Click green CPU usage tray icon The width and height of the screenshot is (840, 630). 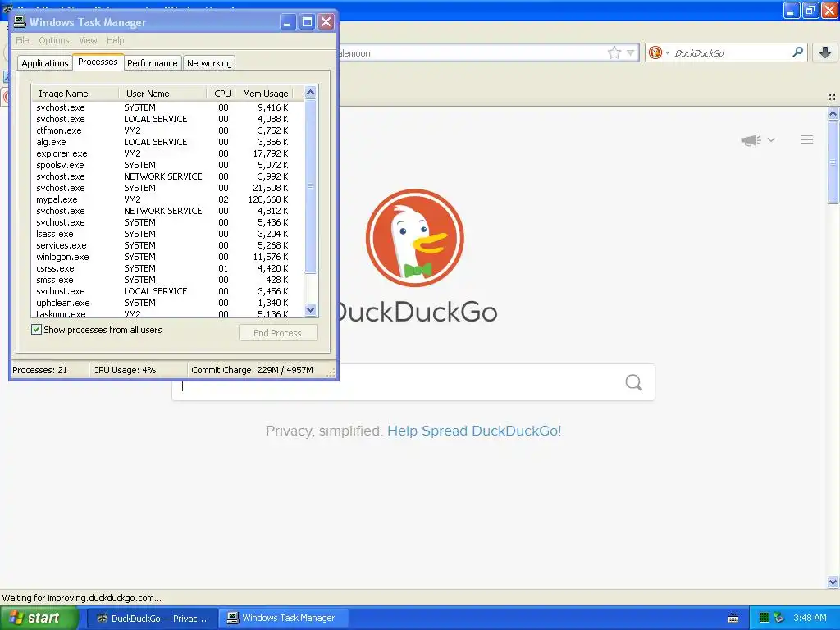pos(765,618)
